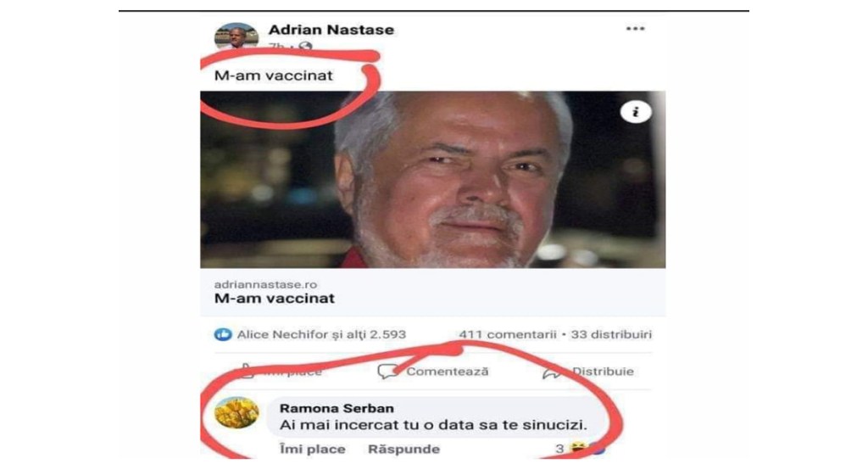Click Îmi place under the comment
This screenshot has height=470, width=868.
[312, 449]
